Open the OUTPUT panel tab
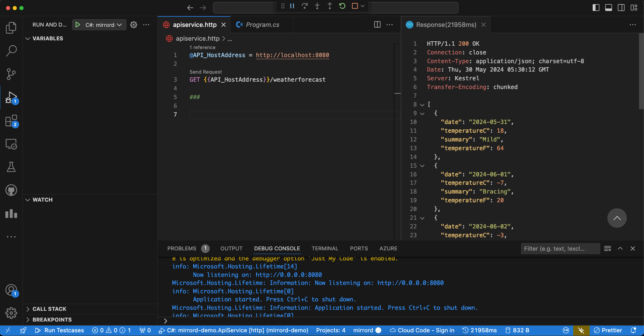The image size is (644, 336). pyautogui.click(x=231, y=248)
